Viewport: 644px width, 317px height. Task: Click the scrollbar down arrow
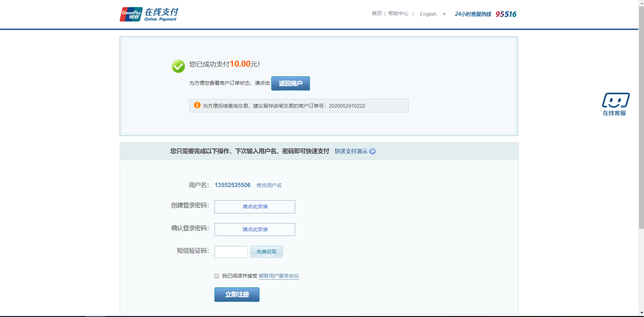[x=641, y=314]
